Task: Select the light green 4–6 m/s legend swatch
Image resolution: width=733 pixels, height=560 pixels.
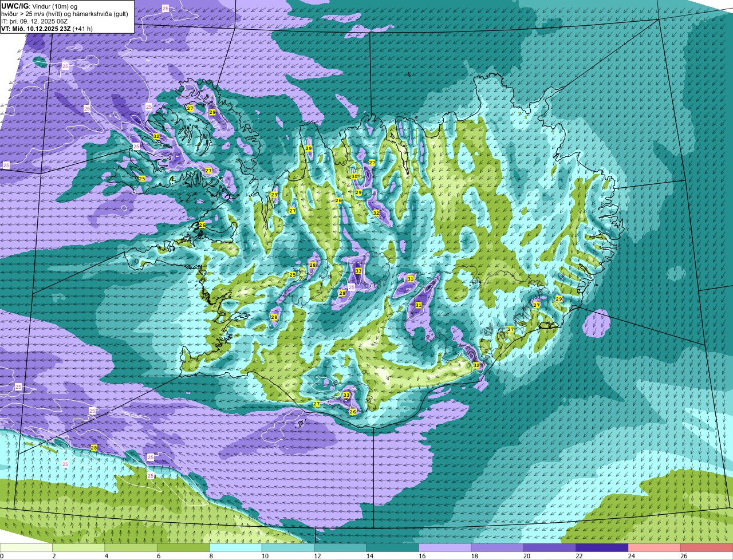Action: coord(131,548)
